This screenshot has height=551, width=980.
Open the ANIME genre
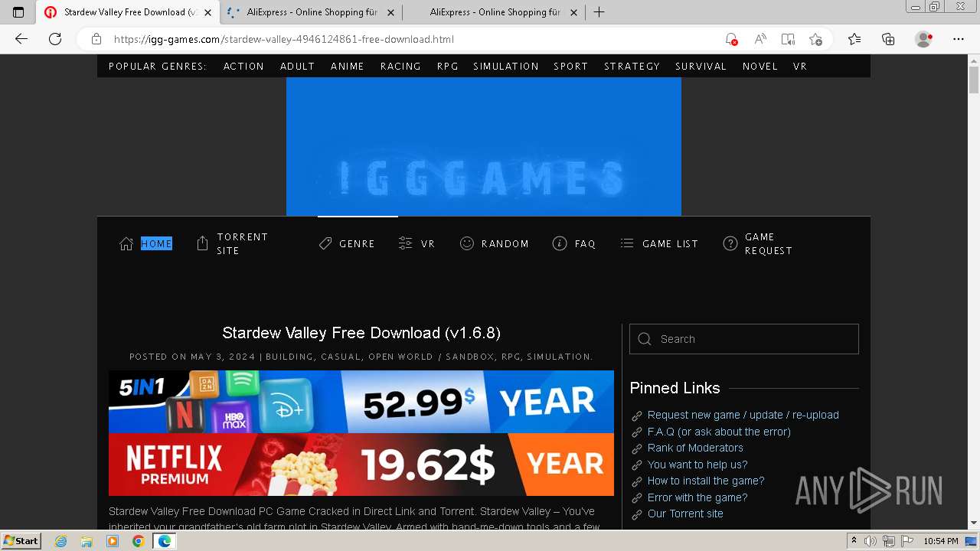(348, 67)
